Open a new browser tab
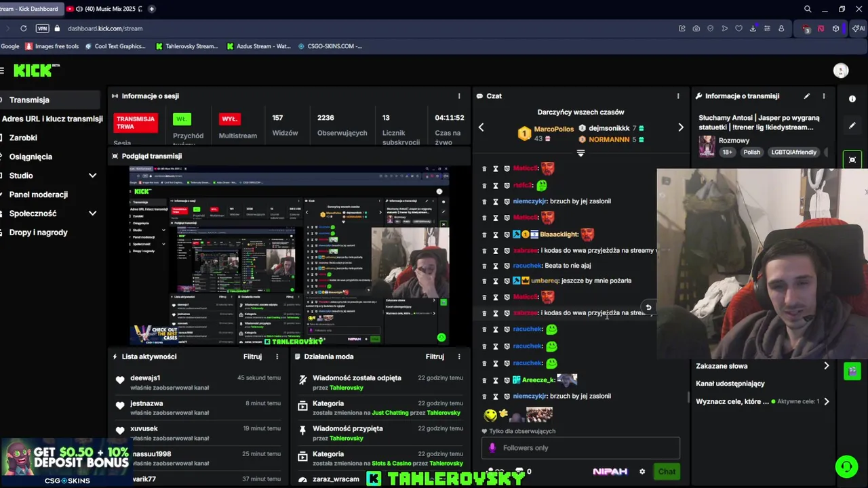The width and height of the screenshot is (868, 488). tap(151, 9)
